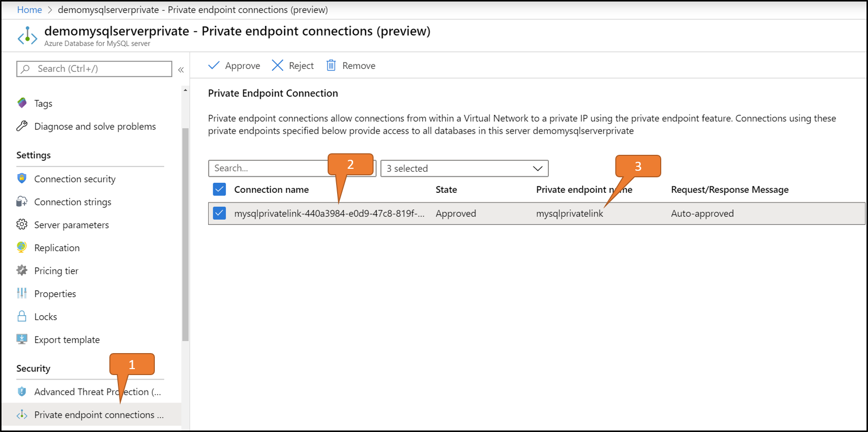
Task: Click the Remove button label
Action: 359,66
